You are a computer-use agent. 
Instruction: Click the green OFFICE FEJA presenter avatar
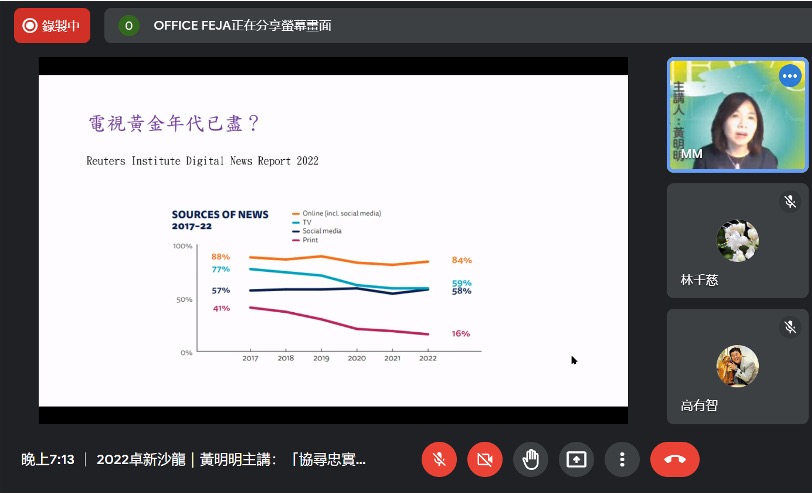(128, 25)
